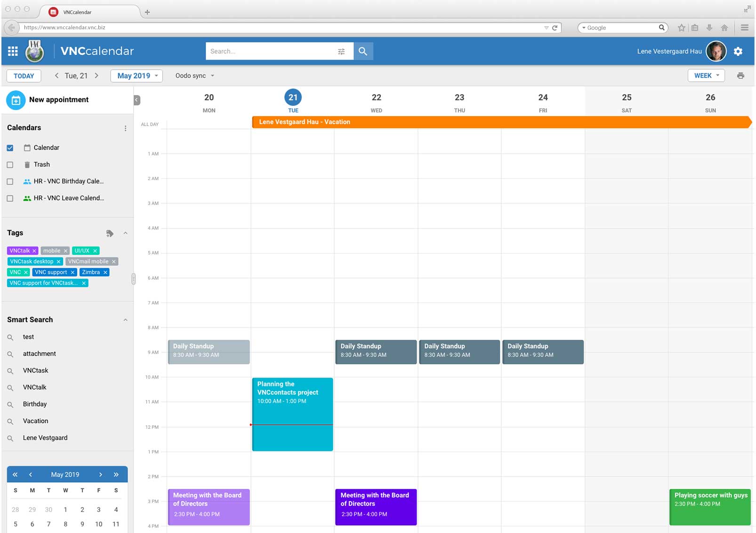Open the apps grid menu icon
This screenshot has width=756, height=533.
[13, 51]
